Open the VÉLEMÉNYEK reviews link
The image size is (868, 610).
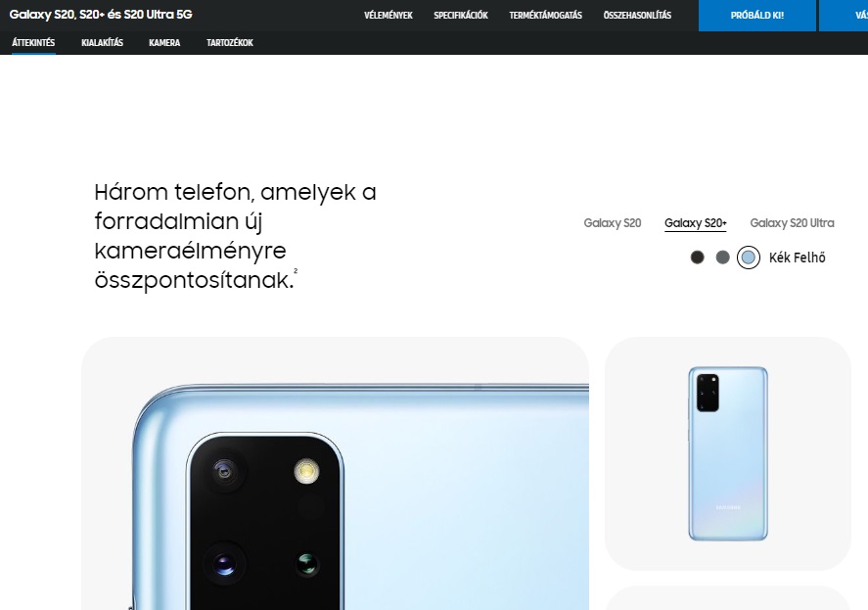pos(388,16)
